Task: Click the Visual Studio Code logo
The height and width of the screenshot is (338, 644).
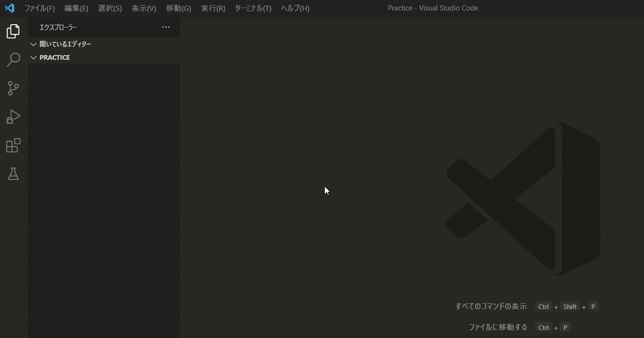Action: (x=9, y=8)
